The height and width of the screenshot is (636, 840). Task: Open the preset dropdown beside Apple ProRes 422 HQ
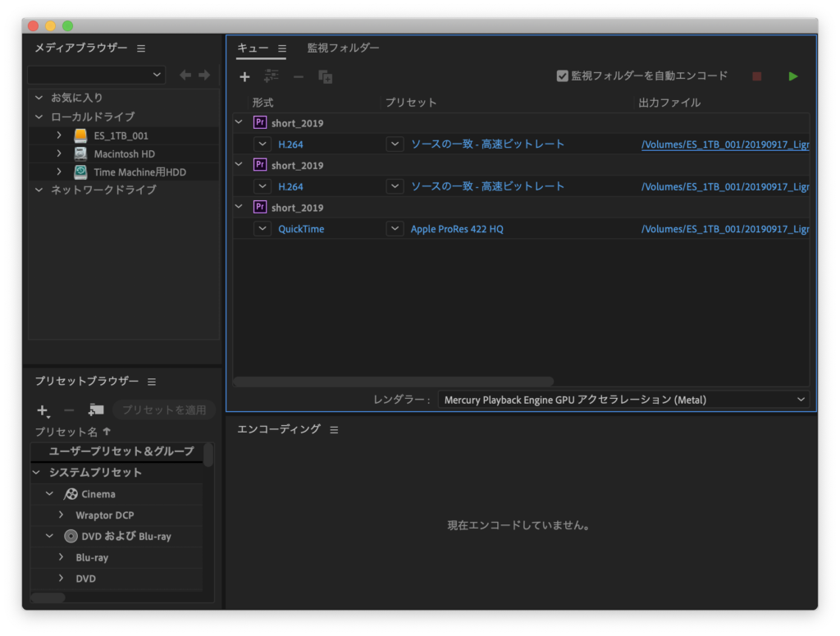[395, 228]
